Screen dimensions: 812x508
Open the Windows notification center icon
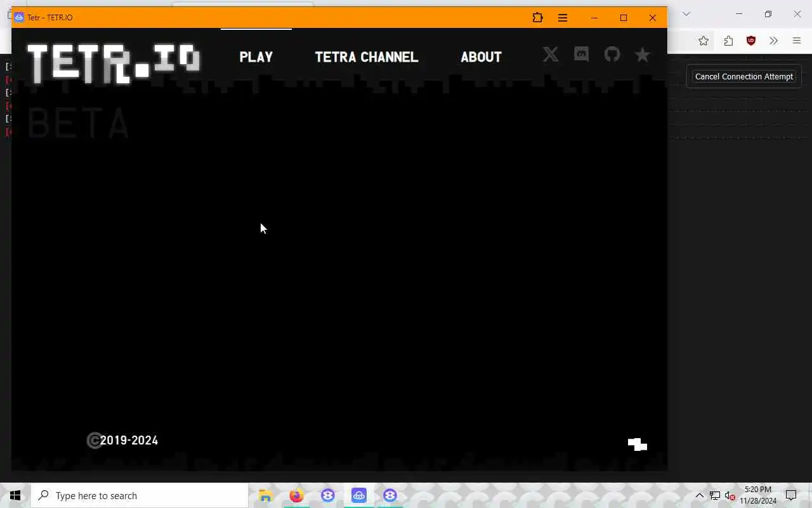tap(791, 495)
